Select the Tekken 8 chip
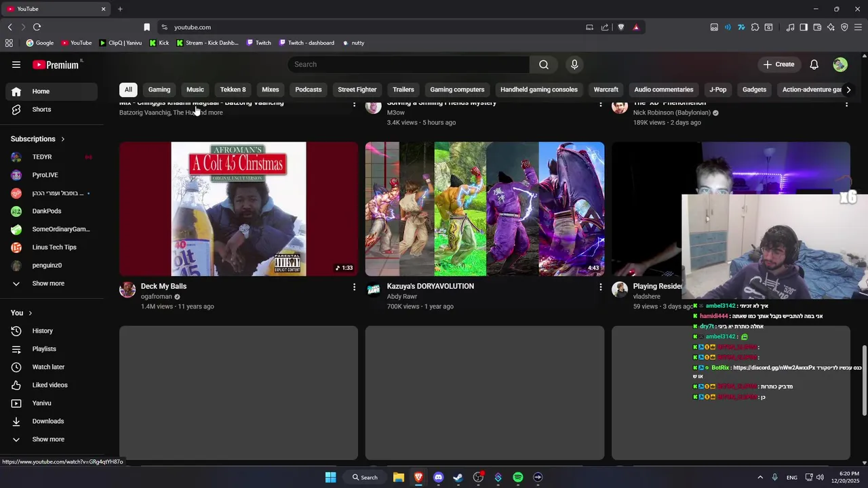 (x=233, y=89)
